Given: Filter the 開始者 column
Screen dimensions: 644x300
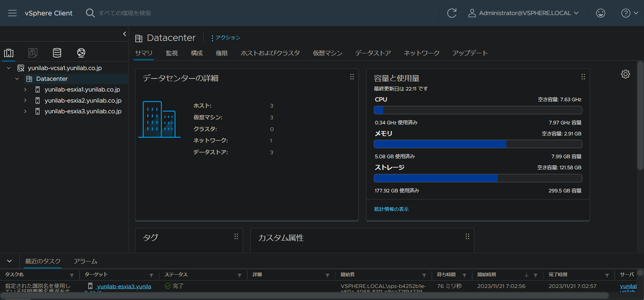Looking at the screenshot, I should pos(424,275).
